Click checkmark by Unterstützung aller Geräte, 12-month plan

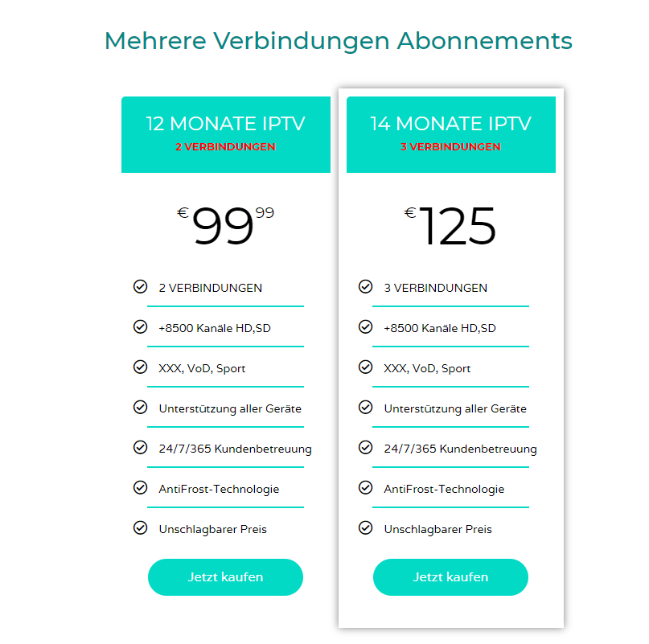[x=140, y=407]
